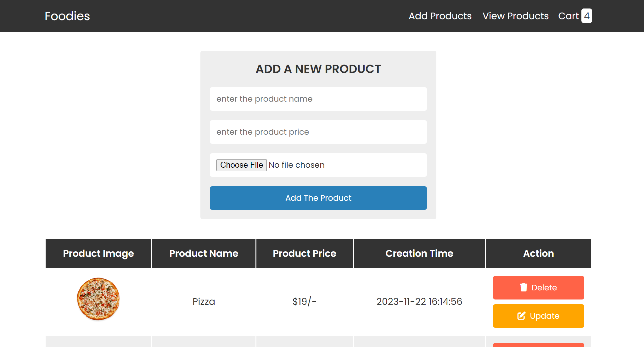This screenshot has width=644, height=347.
Task: Click the Product Price column header
Action: tap(304, 253)
